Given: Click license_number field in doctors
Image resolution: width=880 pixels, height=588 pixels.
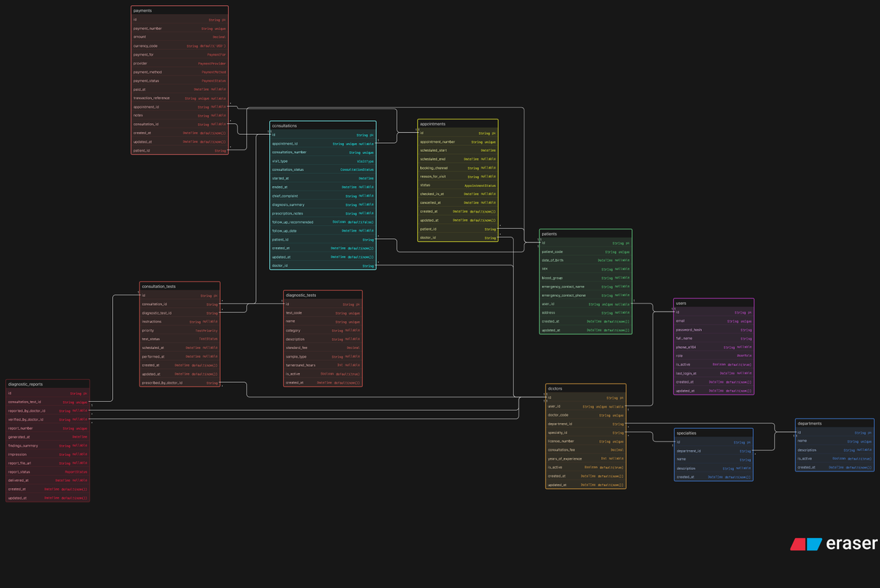Looking at the screenshot, I should tap(586, 441).
